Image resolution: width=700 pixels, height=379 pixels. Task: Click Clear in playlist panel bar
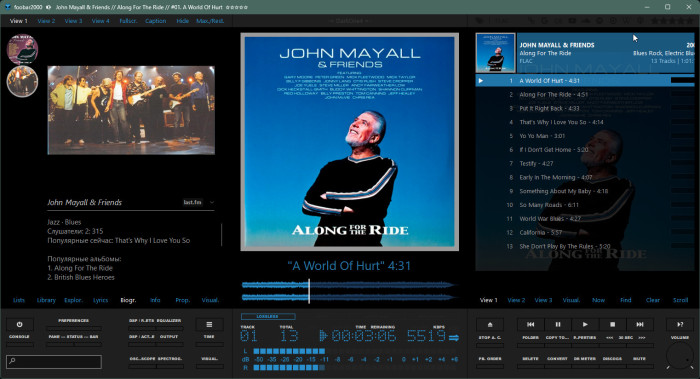[653, 300]
